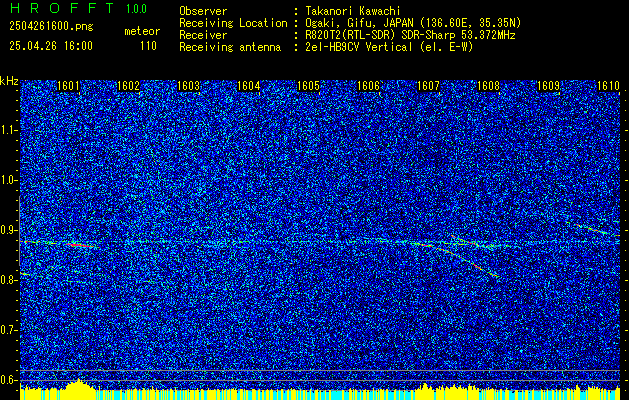Click the red meteor echo near 1601
This screenshot has height=400, width=629.
pyautogui.click(x=80, y=245)
